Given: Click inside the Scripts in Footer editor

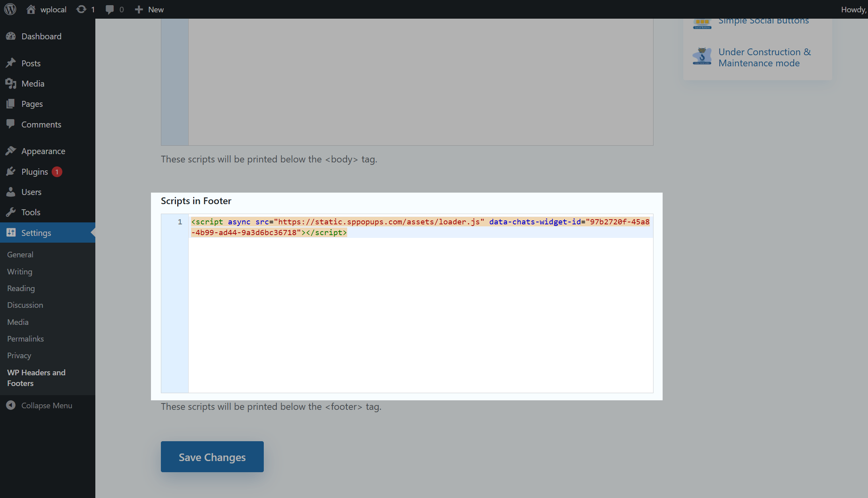Looking at the screenshot, I should click(x=420, y=314).
